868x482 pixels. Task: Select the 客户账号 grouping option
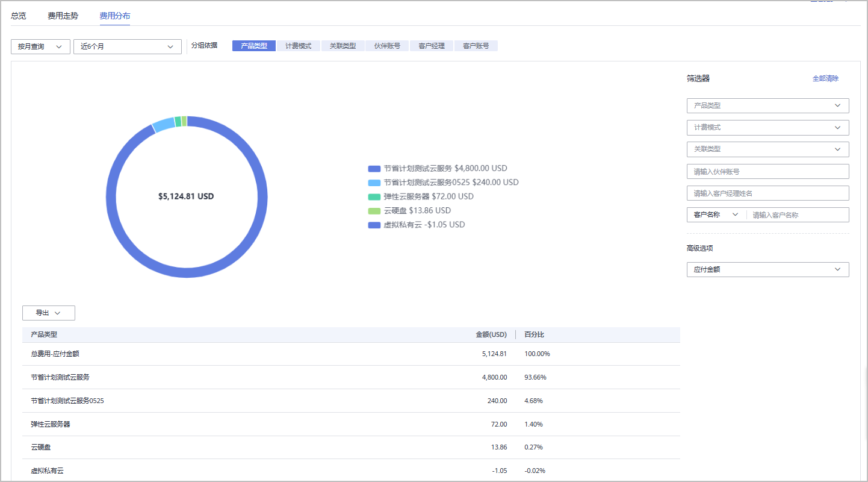[476, 46]
